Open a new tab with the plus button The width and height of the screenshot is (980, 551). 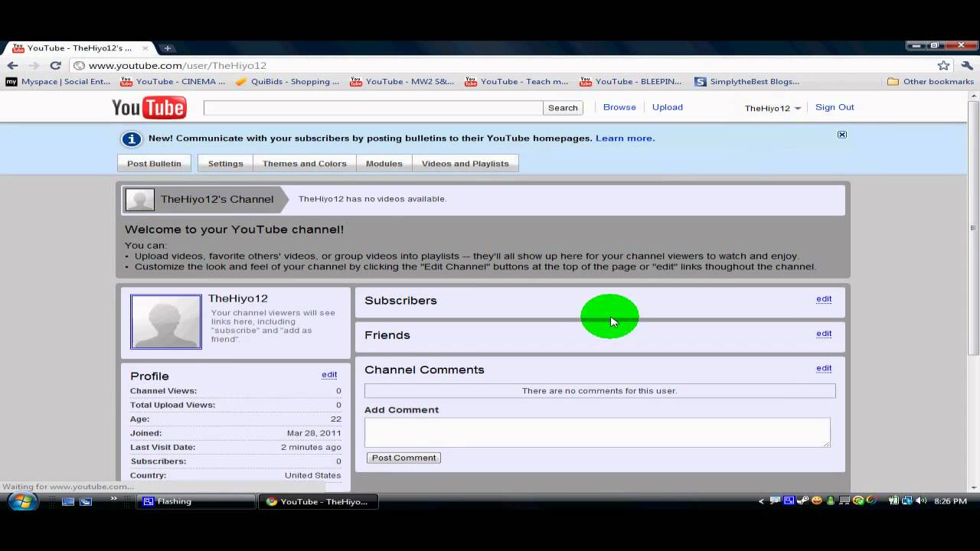click(x=167, y=48)
